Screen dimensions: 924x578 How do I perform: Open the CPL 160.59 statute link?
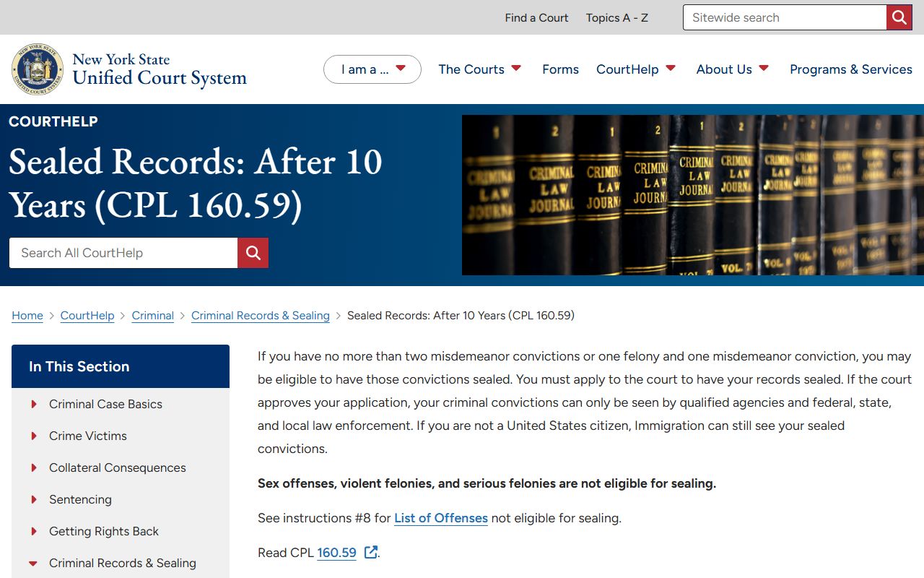336,553
